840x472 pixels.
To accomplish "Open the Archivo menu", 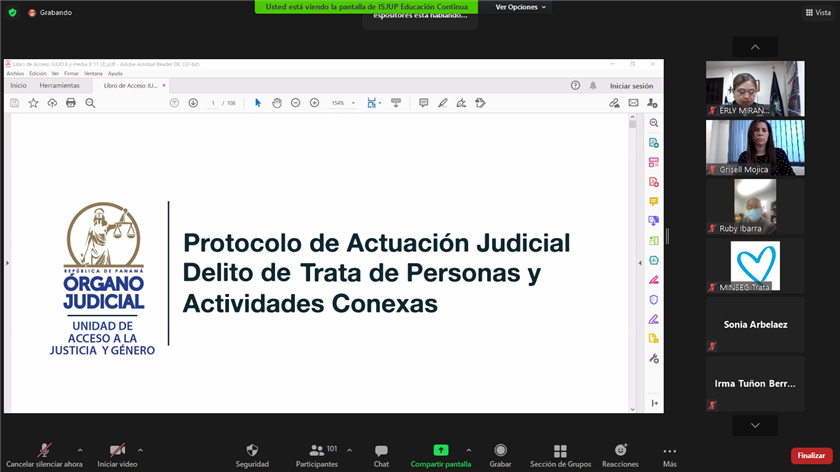I will 15,73.
